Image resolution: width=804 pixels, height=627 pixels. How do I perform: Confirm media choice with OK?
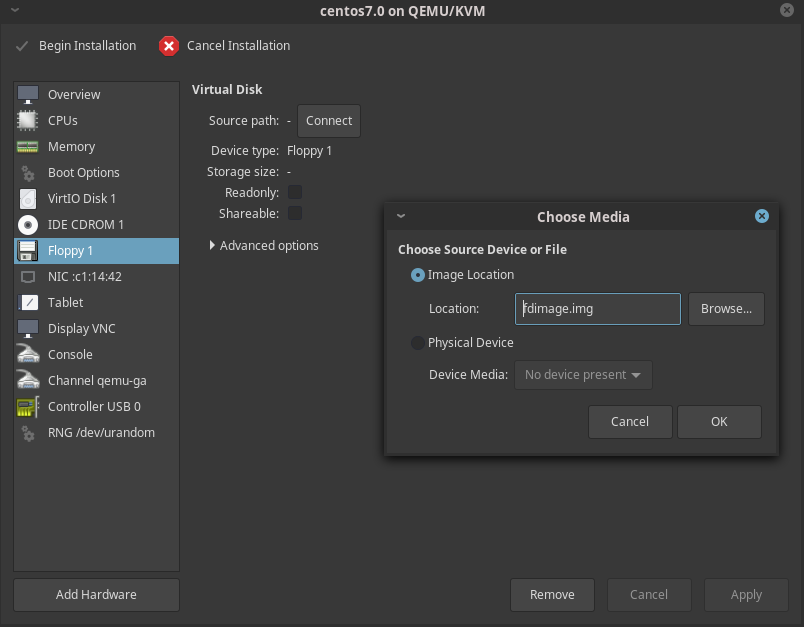click(719, 421)
